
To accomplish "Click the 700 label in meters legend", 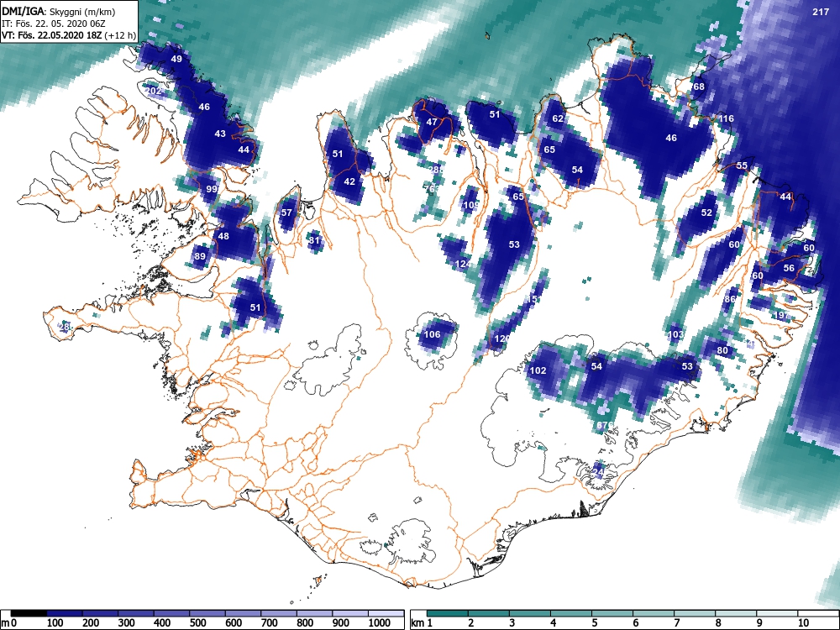I will (x=269, y=622).
